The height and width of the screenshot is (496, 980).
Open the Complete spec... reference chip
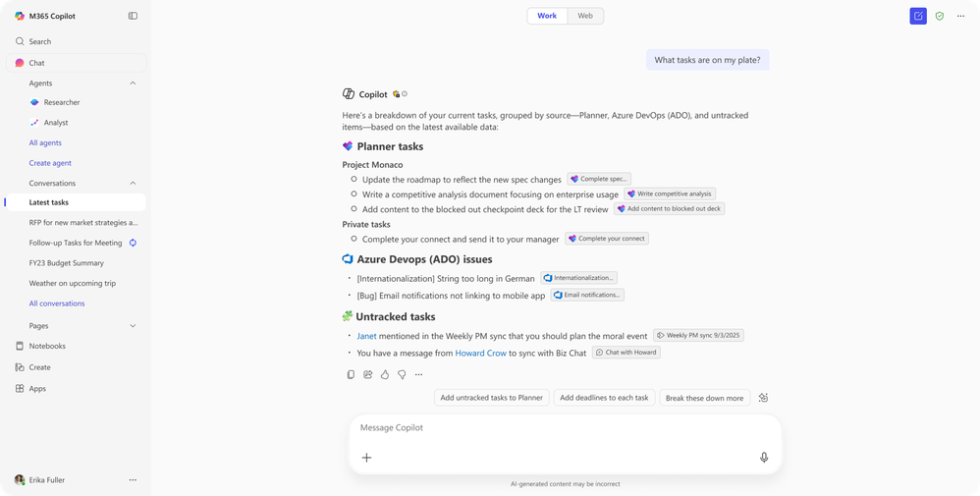[x=599, y=179]
